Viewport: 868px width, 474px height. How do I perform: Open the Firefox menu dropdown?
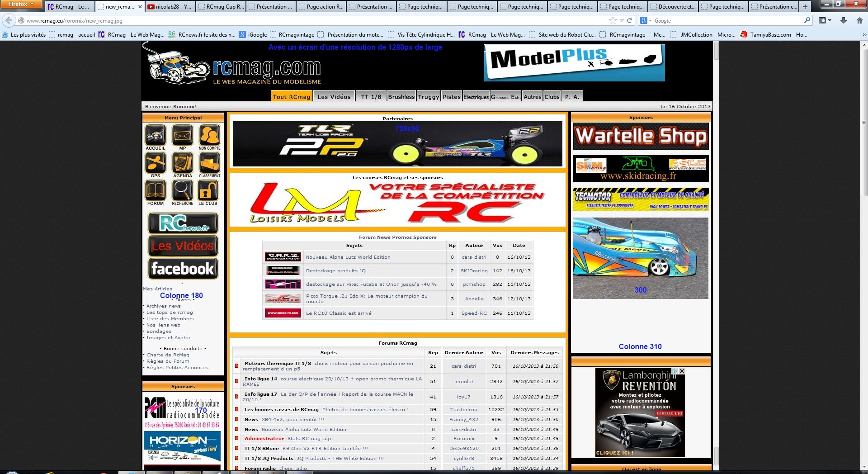[21, 4]
